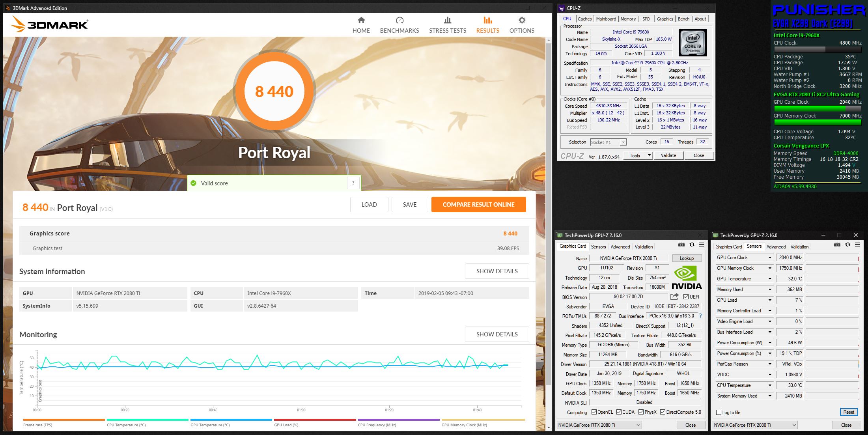Open the CPU-Z Tools dropdown arrow

click(x=649, y=155)
